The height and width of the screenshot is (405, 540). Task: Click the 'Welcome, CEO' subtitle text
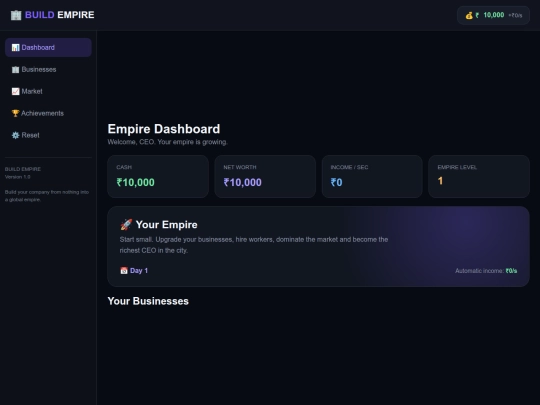(167, 142)
